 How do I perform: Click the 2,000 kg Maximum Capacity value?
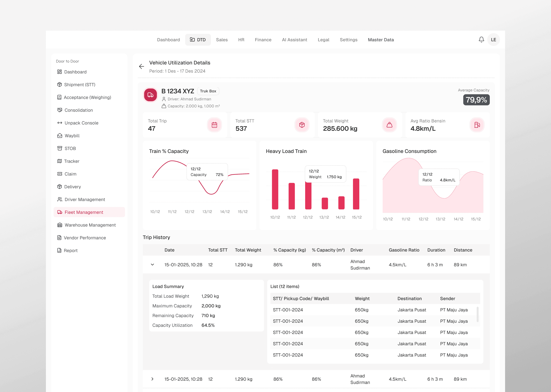(211, 306)
